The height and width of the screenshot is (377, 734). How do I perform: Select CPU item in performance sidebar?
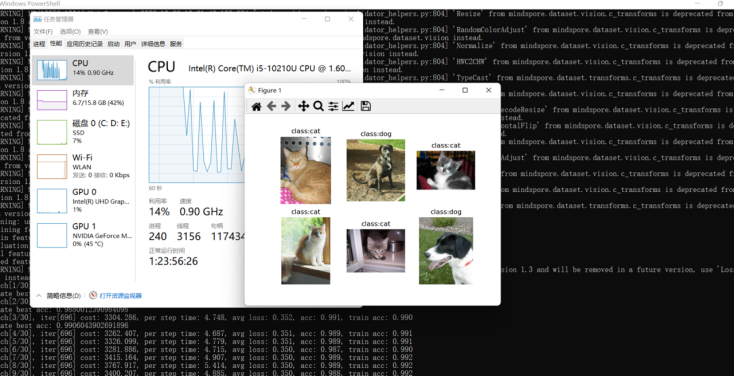tap(83, 69)
